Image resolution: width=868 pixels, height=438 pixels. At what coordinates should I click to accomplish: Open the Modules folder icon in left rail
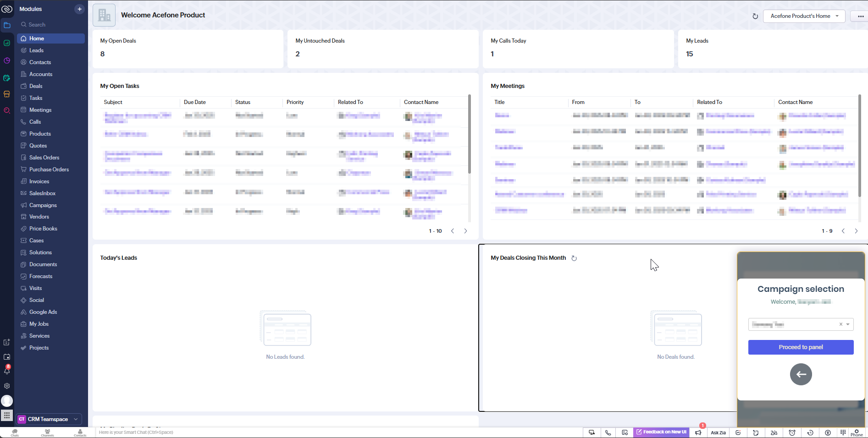[7, 25]
